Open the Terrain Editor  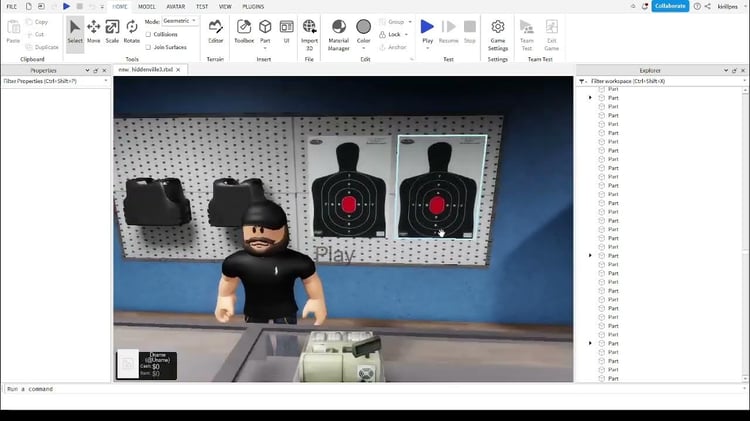tap(216, 32)
